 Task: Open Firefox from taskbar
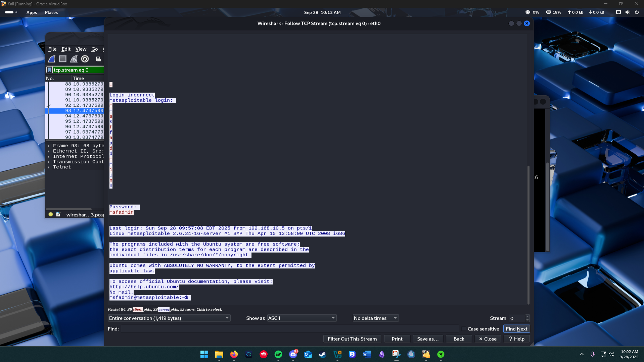[x=234, y=354]
